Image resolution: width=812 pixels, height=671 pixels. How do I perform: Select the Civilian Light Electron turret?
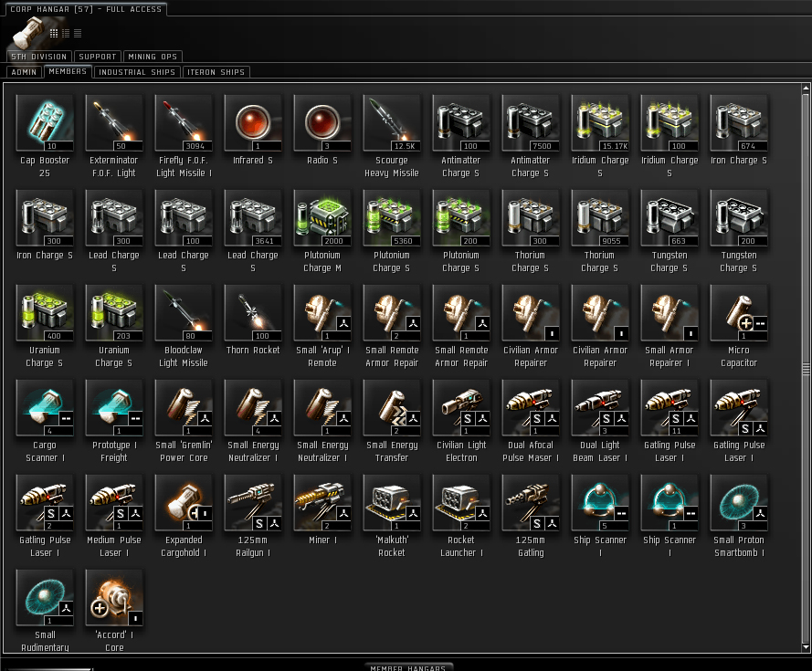pos(461,408)
